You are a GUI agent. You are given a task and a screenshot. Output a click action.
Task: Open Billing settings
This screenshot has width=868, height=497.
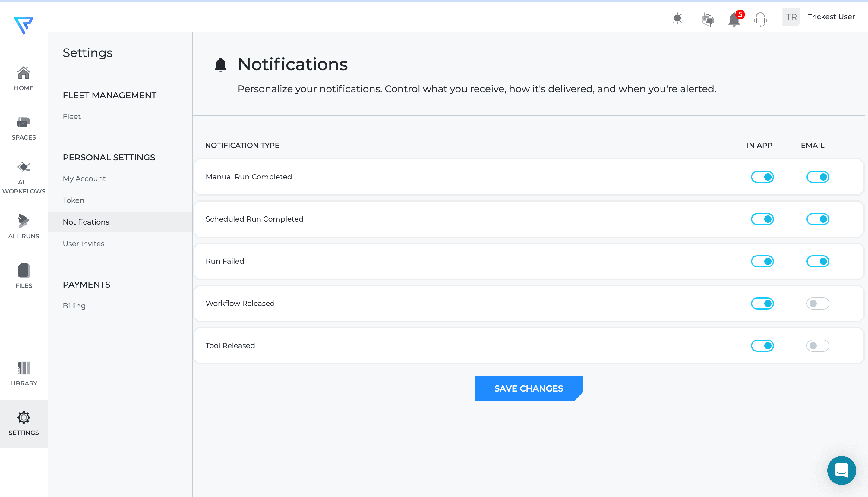[74, 306]
